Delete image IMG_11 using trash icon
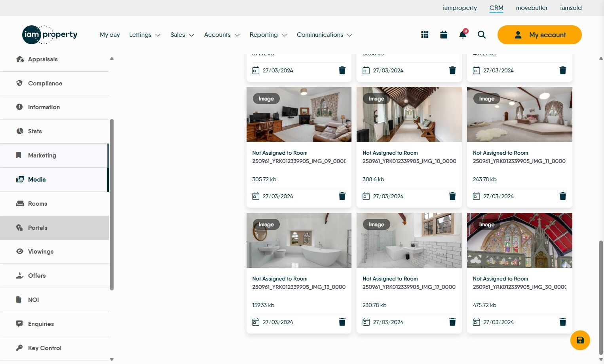 [563, 196]
